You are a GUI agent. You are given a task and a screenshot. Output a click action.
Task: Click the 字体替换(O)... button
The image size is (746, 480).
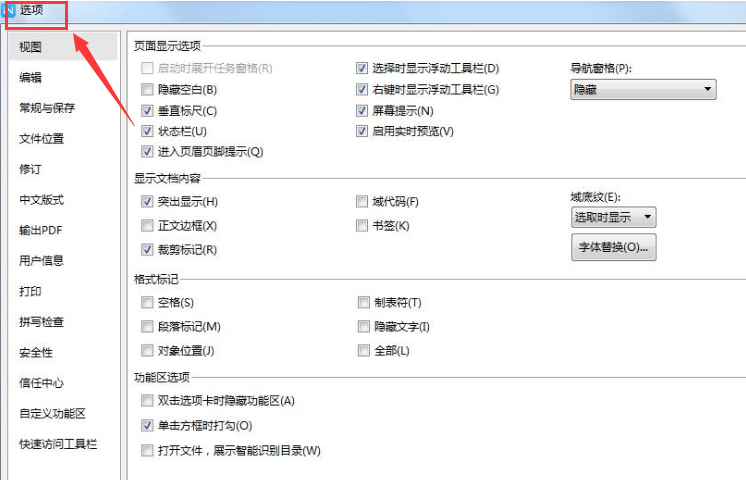[x=613, y=247]
